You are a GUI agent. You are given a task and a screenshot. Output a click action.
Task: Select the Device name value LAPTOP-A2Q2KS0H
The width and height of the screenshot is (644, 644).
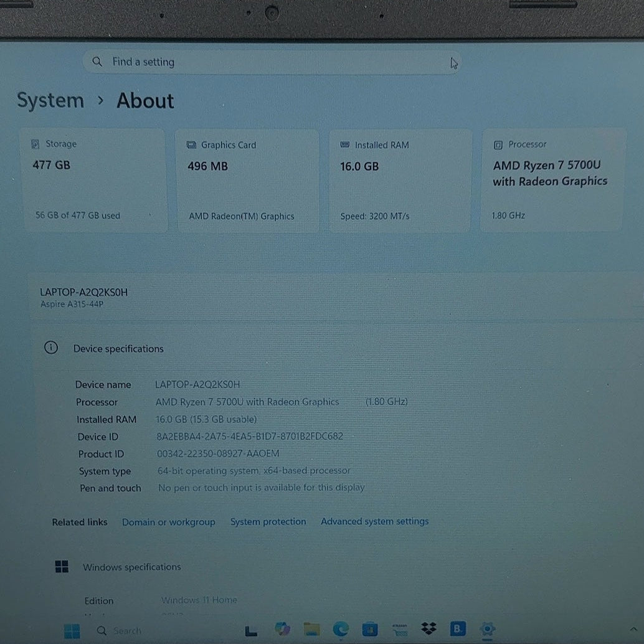click(x=197, y=384)
